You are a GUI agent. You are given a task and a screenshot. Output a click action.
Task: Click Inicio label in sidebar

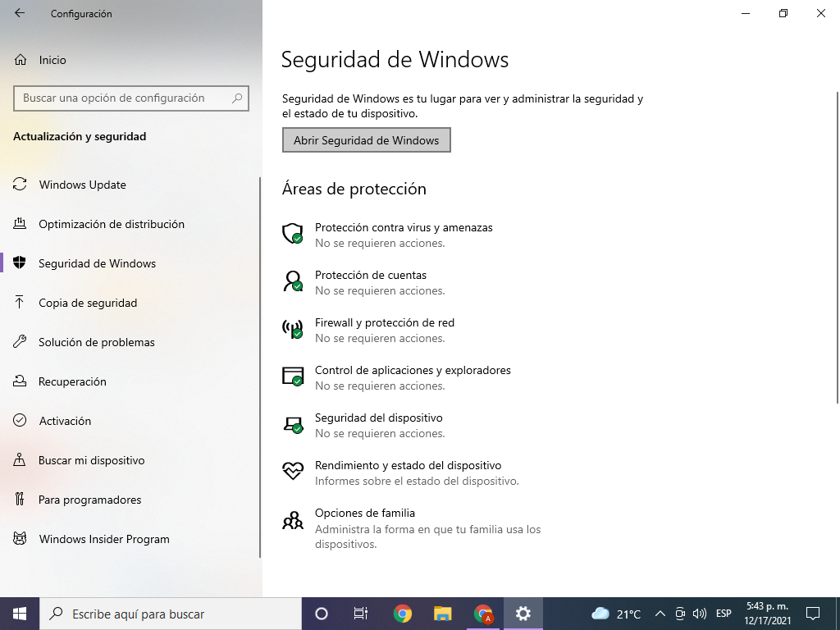(x=52, y=60)
